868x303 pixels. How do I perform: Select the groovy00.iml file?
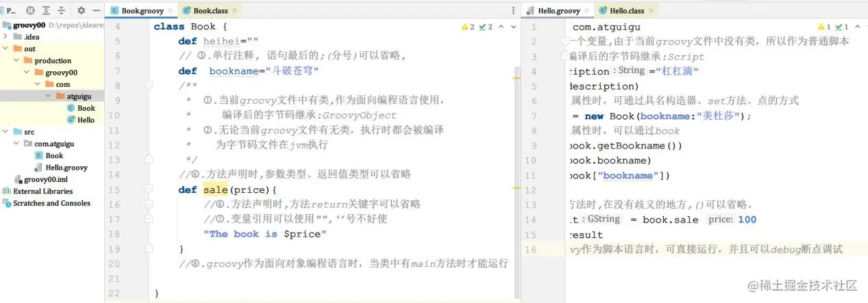tap(40, 179)
